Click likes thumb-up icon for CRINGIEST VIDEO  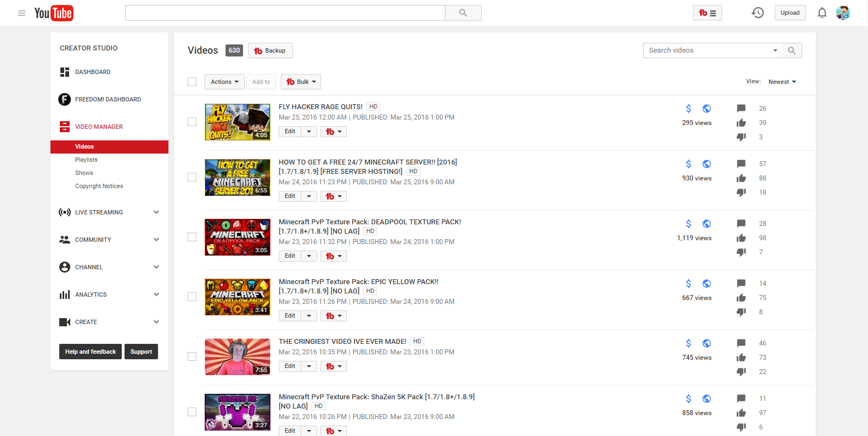[x=741, y=358]
